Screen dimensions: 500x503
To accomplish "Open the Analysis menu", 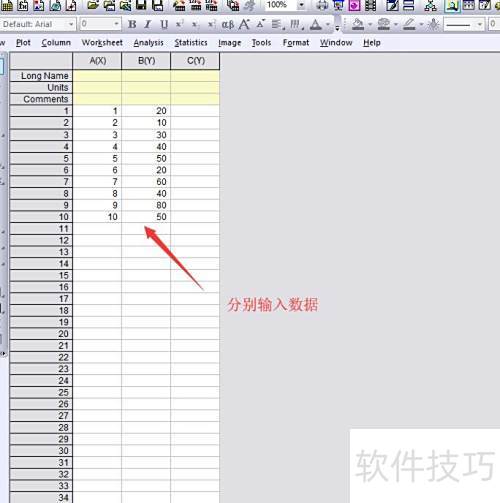I will click(x=148, y=43).
